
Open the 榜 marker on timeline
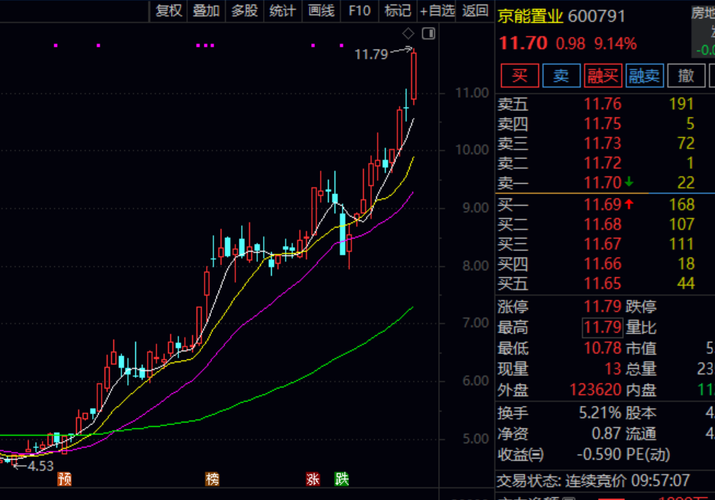pos(212,479)
